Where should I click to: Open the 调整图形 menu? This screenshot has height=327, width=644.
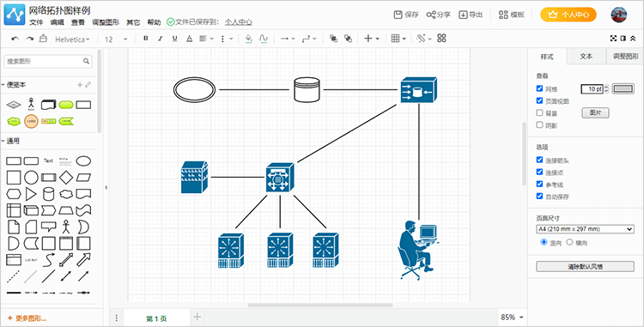[x=106, y=22]
